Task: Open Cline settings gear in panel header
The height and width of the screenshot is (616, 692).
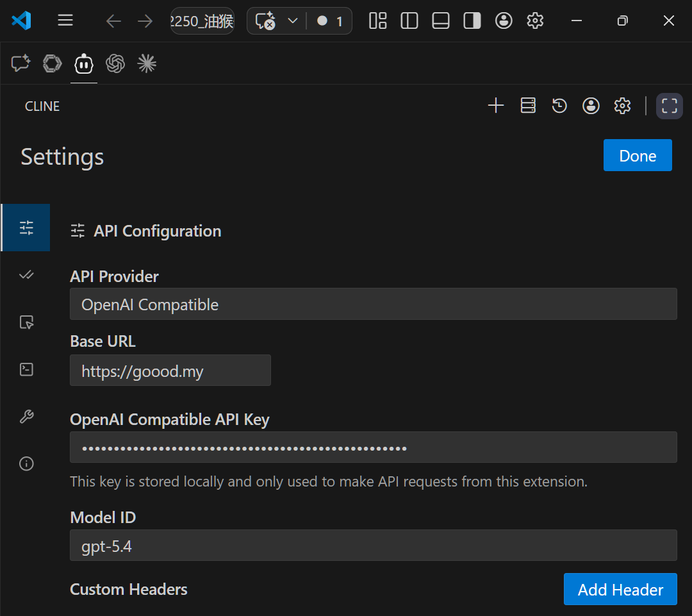Action: (622, 106)
